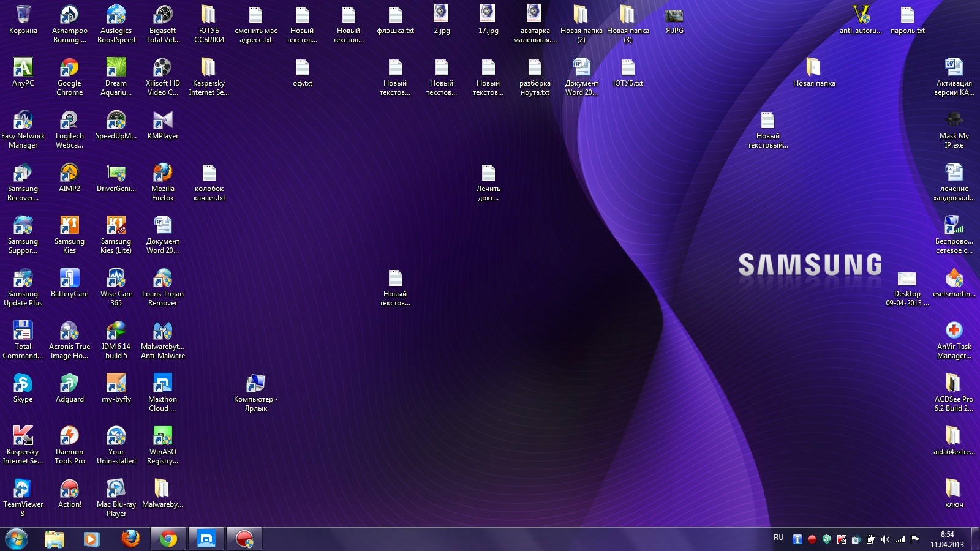The height and width of the screenshot is (551, 980).
Task: Open флэшка.txt text file
Action: click(x=396, y=20)
